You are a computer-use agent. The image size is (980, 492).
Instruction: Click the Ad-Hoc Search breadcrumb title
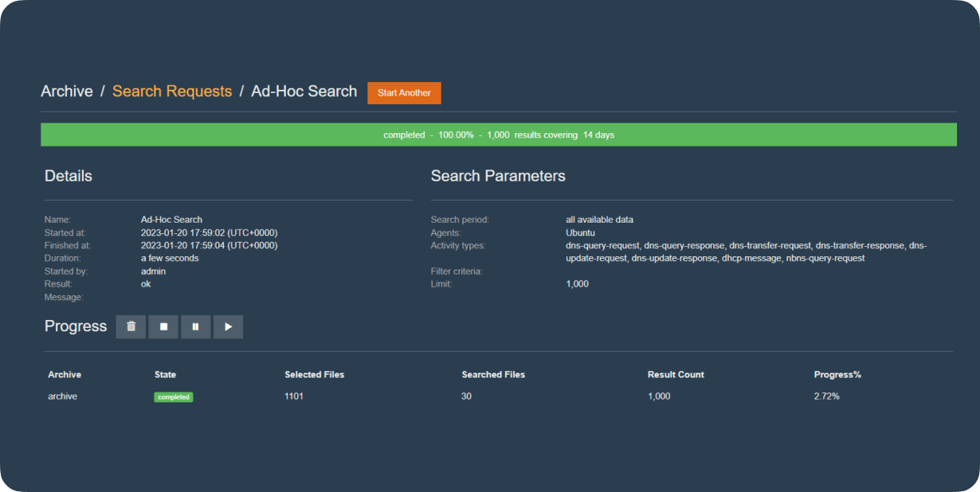[x=304, y=92]
